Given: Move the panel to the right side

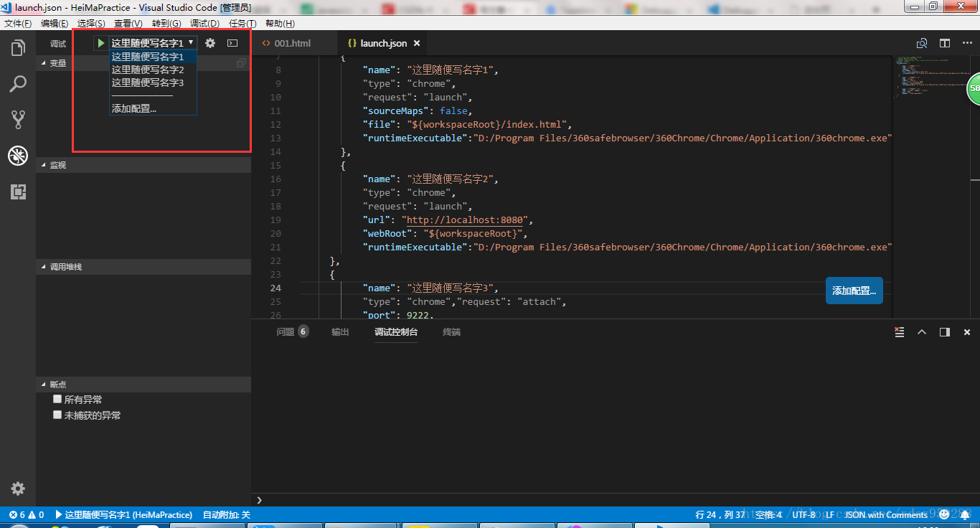Looking at the screenshot, I should 945,332.
